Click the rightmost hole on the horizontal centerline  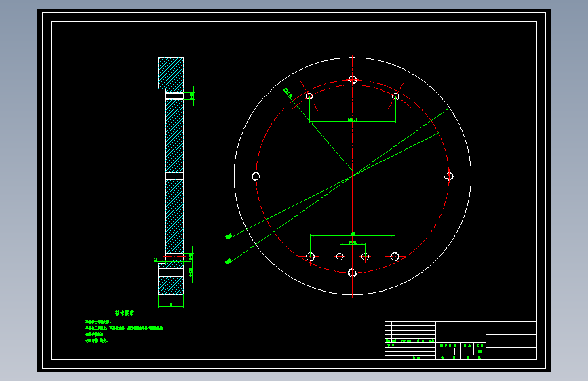(449, 176)
